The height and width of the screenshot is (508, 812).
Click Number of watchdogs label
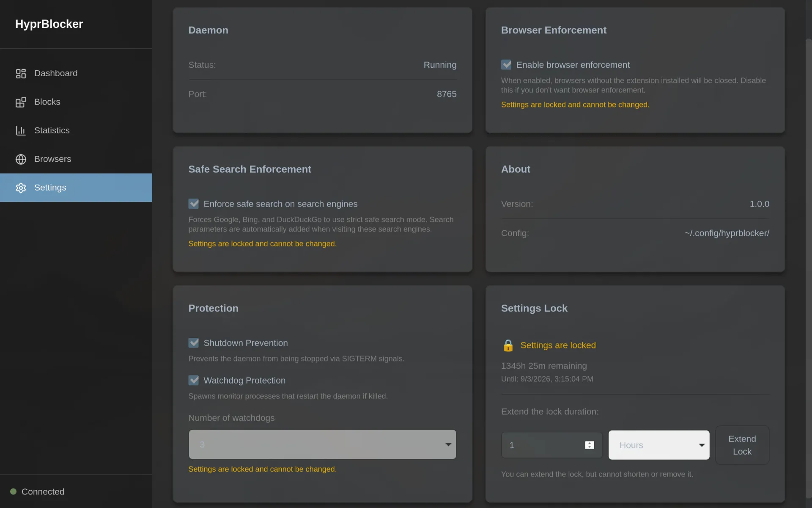(x=231, y=418)
